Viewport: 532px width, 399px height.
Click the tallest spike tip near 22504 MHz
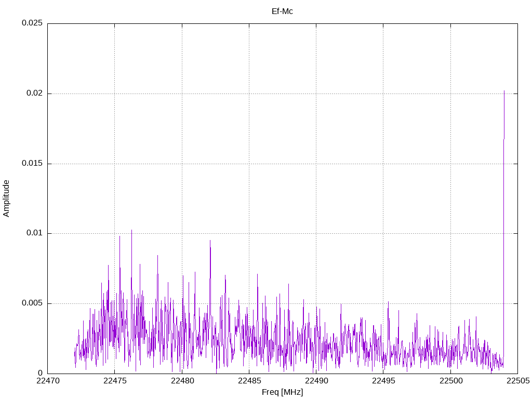(x=504, y=91)
